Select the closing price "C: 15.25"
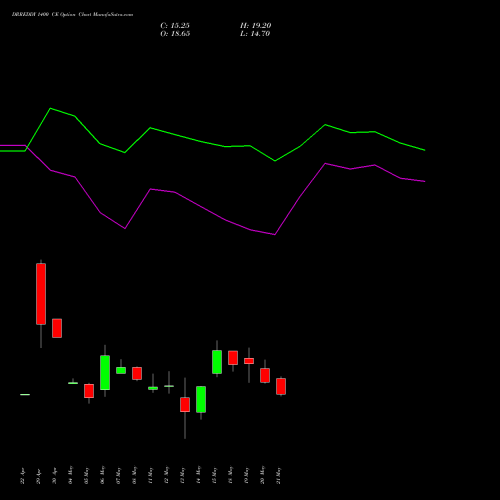The image size is (500, 500). (175, 26)
